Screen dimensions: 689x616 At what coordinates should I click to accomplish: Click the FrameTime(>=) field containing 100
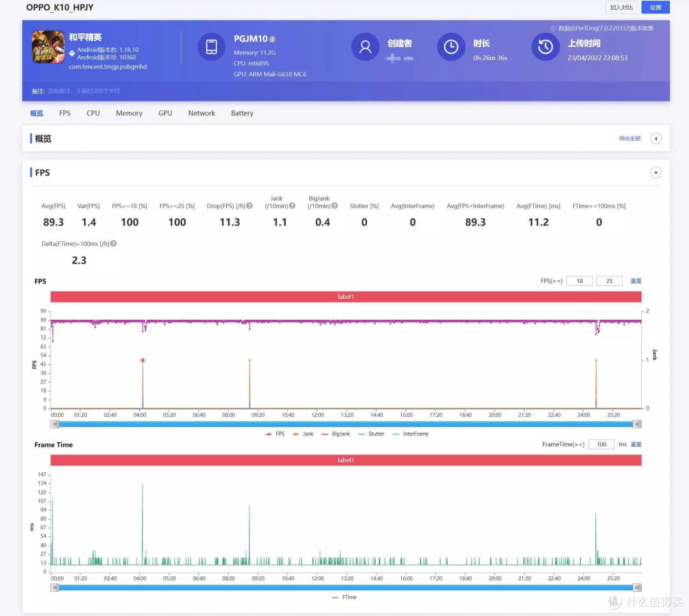pos(601,444)
